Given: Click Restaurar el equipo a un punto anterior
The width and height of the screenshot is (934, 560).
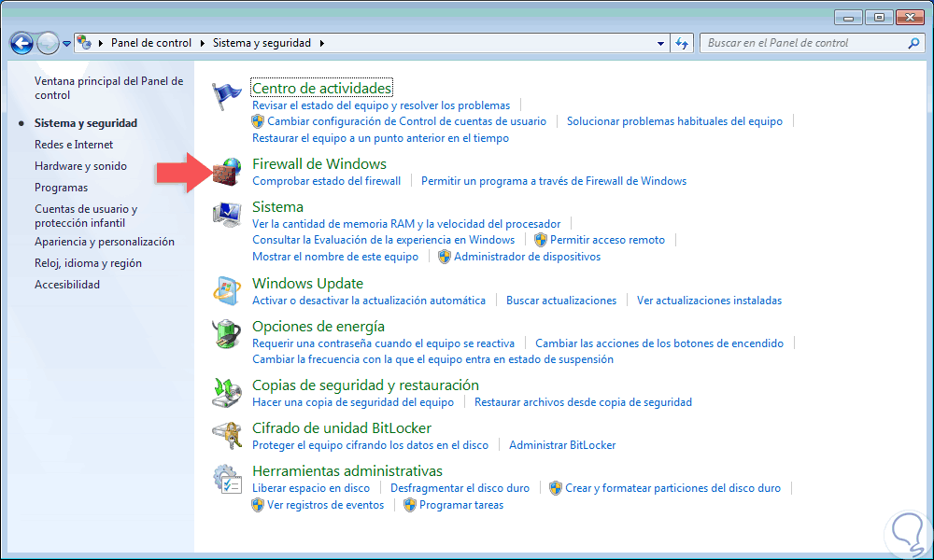Looking at the screenshot, I should (x=381, y=138).
